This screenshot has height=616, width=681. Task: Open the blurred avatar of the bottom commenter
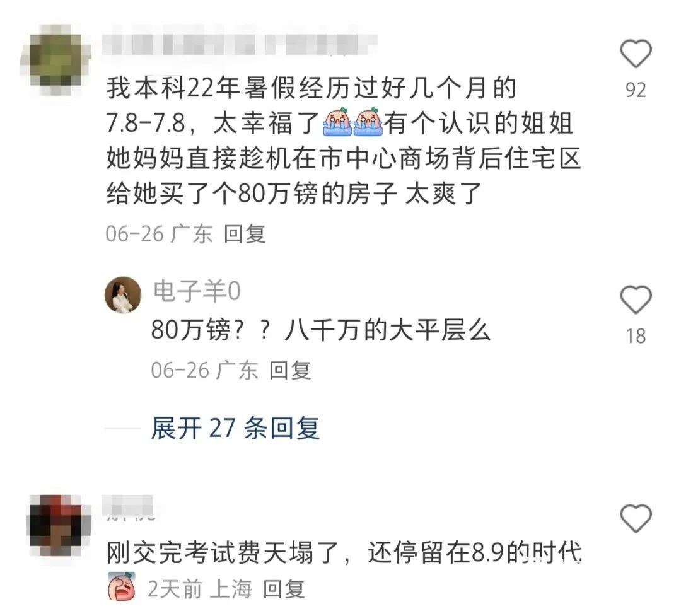[x=57, y=526]
